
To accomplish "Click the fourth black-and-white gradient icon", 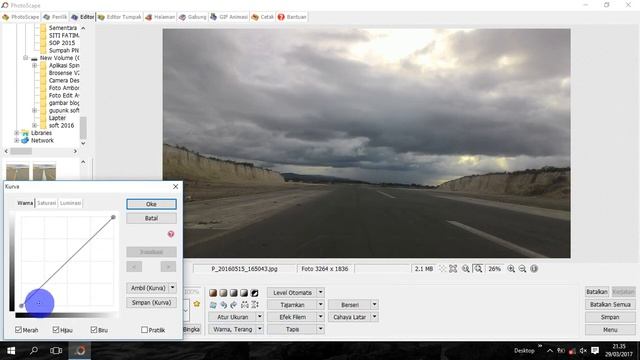I will tap(244, 293).
